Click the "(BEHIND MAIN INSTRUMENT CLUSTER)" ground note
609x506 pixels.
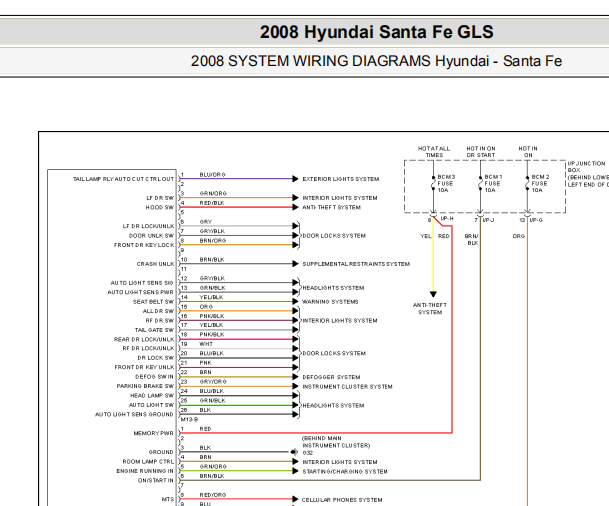click(336, 442)
